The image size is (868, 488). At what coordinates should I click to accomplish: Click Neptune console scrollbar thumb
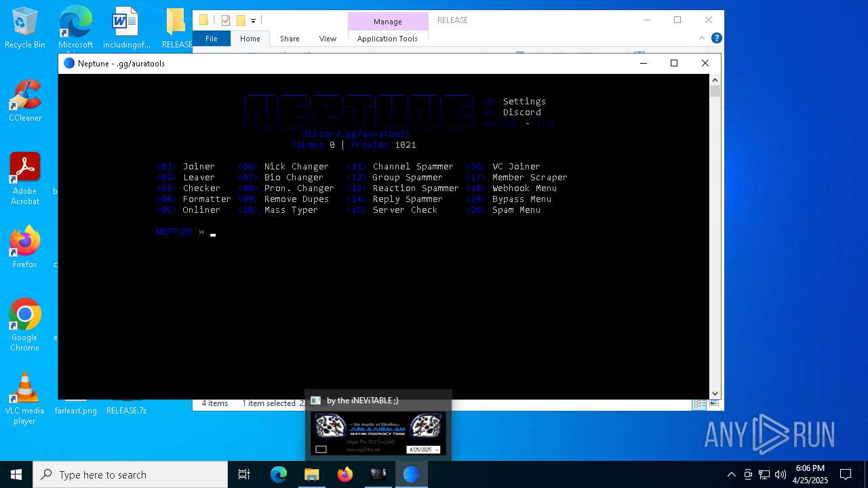click(715, 91)
